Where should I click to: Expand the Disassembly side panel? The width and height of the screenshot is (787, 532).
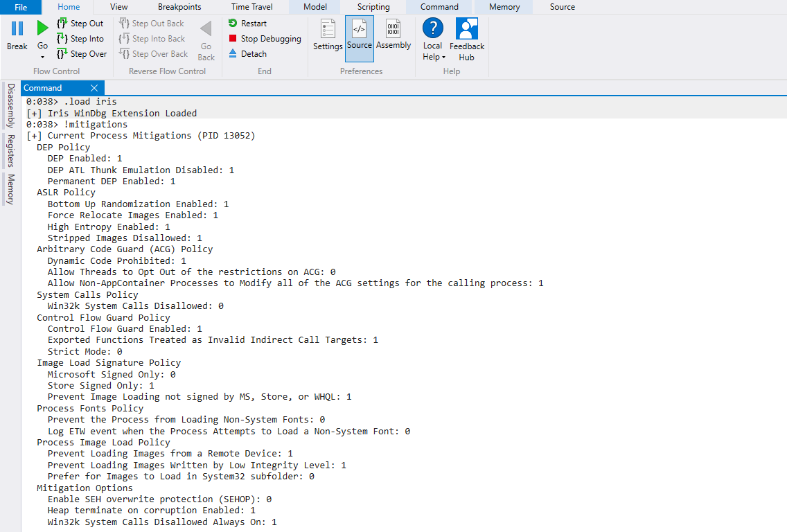click(10, 105)
